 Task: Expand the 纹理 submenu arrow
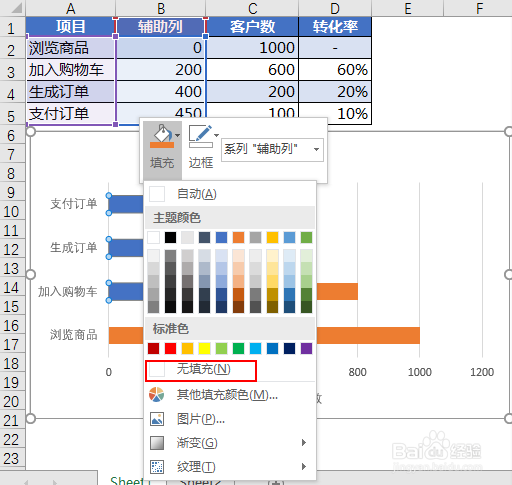(304, 467)
